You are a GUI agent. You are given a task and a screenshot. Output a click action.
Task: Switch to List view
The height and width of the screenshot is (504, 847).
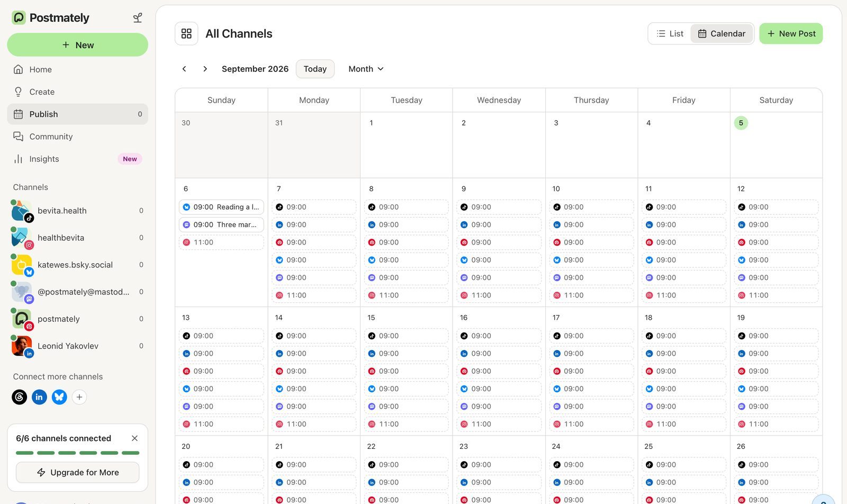pyautogui.click(x=670, y=33)
